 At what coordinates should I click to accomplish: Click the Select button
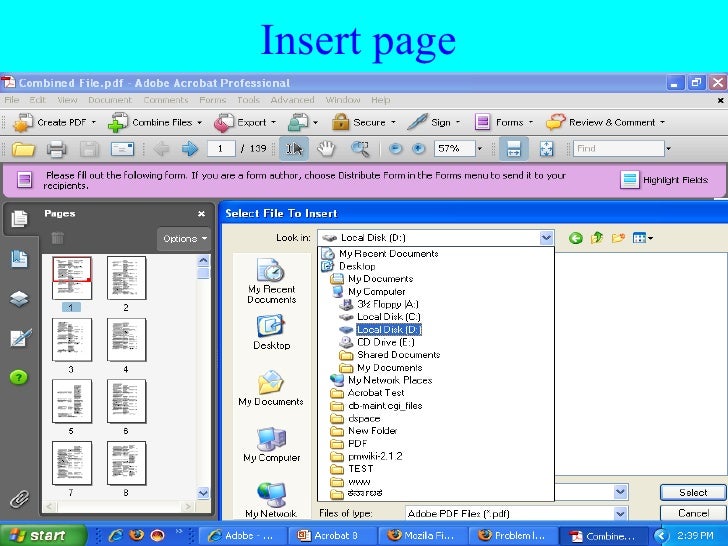[693, 493]
